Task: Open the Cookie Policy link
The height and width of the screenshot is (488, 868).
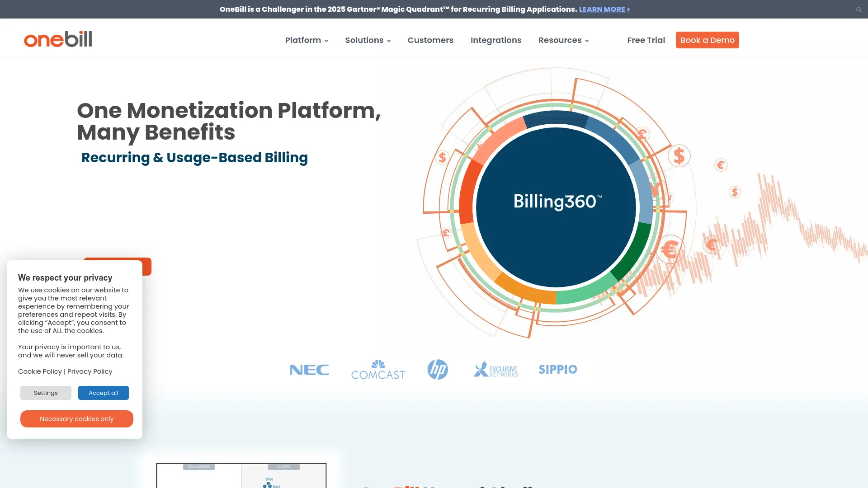Action: coord(40,371)
